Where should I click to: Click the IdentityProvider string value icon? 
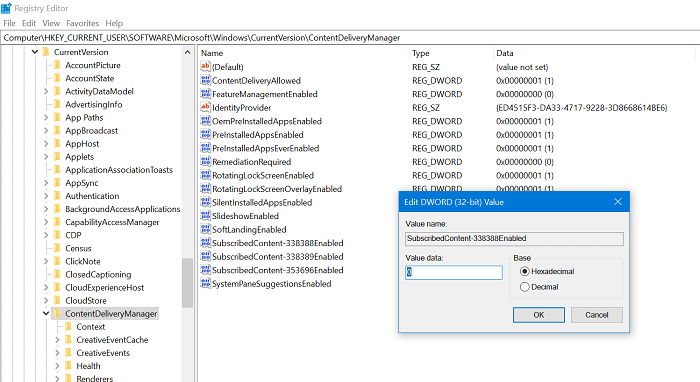(x=205, y=108)
